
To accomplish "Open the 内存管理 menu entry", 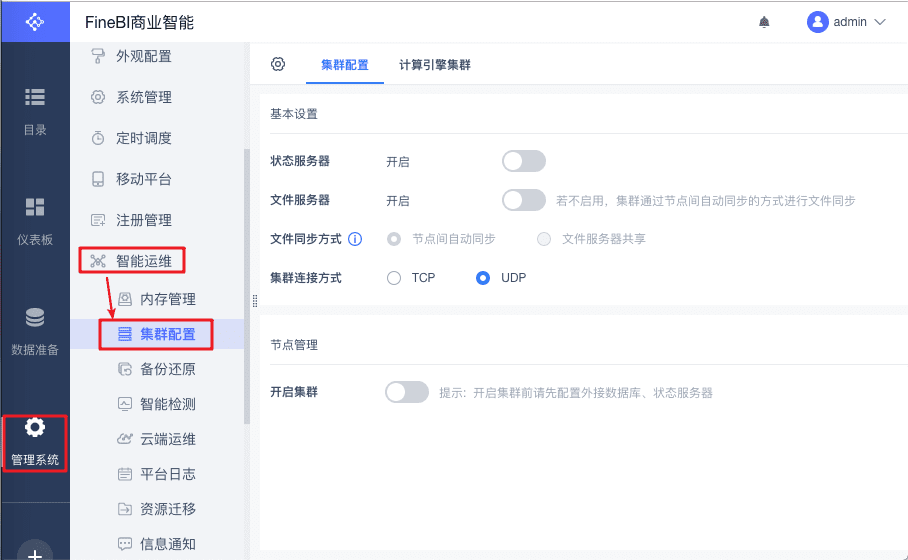I will 167,299.
